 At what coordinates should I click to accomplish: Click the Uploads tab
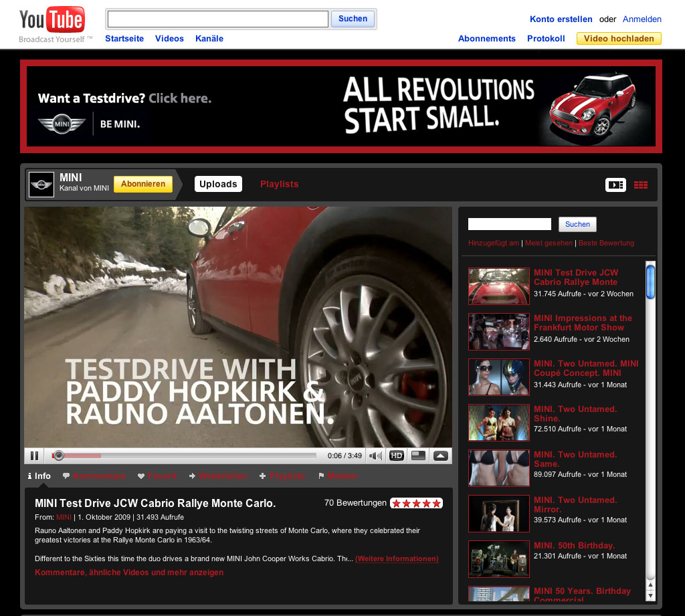218,184
